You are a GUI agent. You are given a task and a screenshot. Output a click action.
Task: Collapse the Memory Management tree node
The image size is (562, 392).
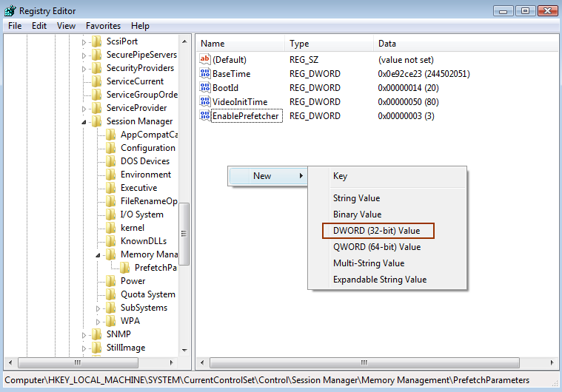pyautogui.click(x=98, y=255)
